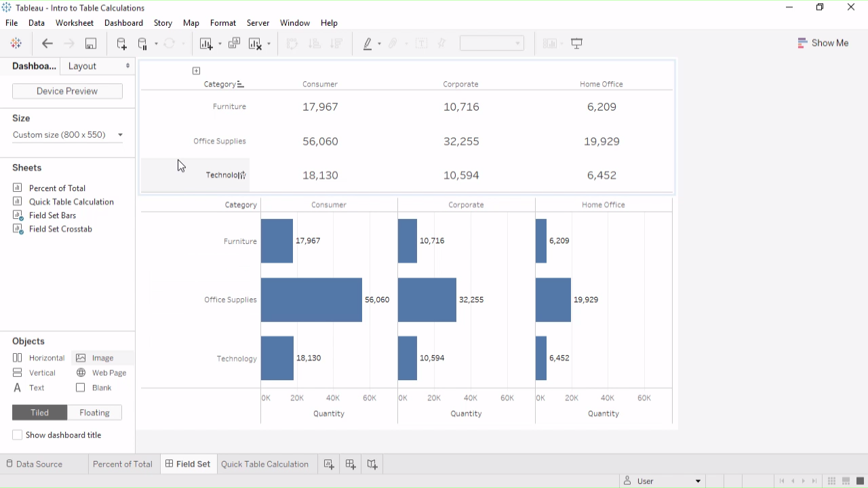868x488 pixels.
Task: Click the Device Preview button
Action: point(67,91)
